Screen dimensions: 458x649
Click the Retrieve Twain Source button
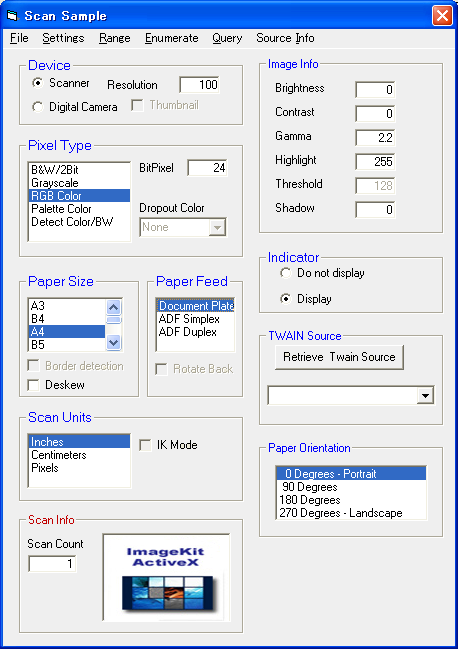click(339, 357)
